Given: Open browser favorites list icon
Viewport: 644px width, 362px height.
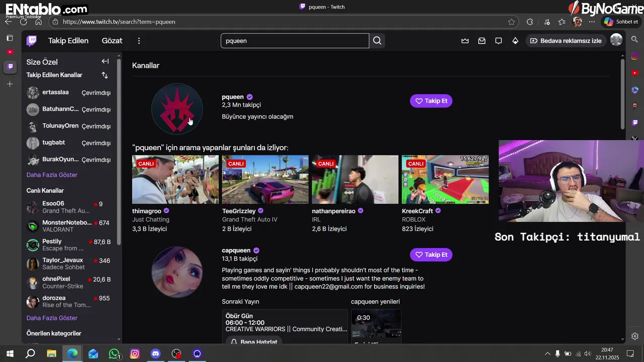Looking at the screenshot, I should [x=562, y=22].
